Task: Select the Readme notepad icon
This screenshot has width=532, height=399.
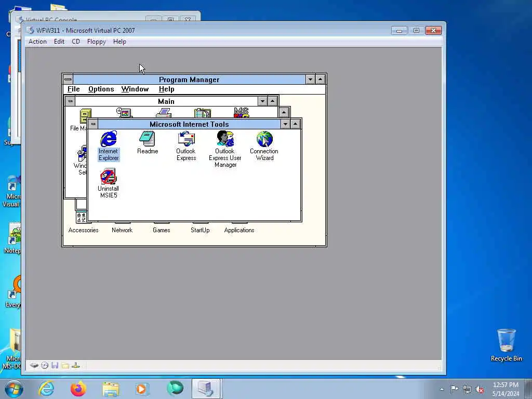Action: point(147,139)
